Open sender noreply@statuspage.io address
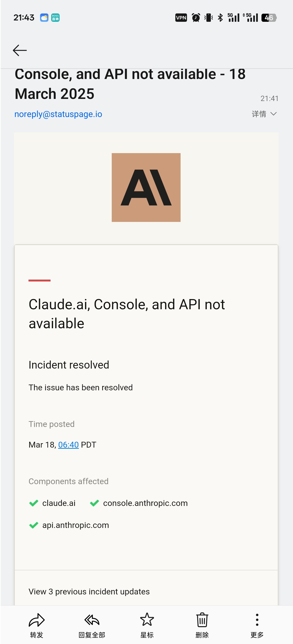Image resolution: width=293 pixels, height=644 pixels. [x=58, y=114]
